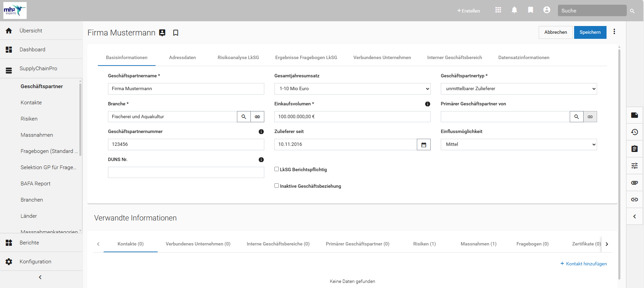This screenshot has width=644, height=288.
Task: Open the Risikoanalyse LkSG tab
Action: tap(238, 58)
